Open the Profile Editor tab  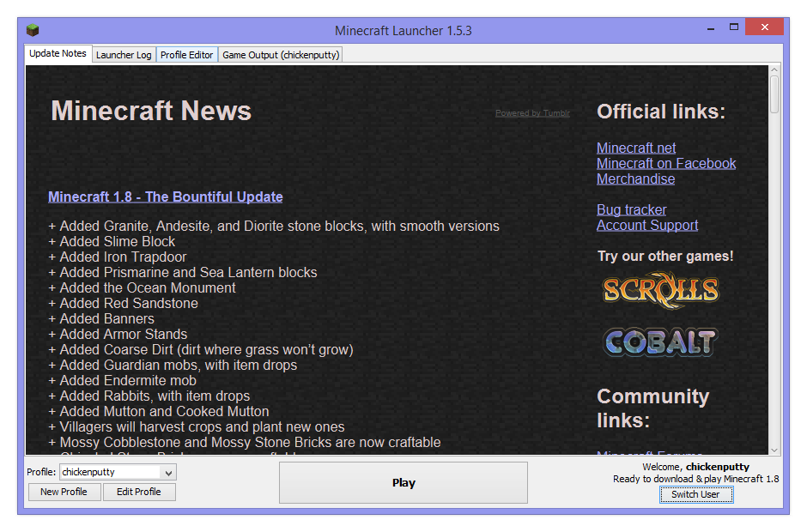coord(186,55)
